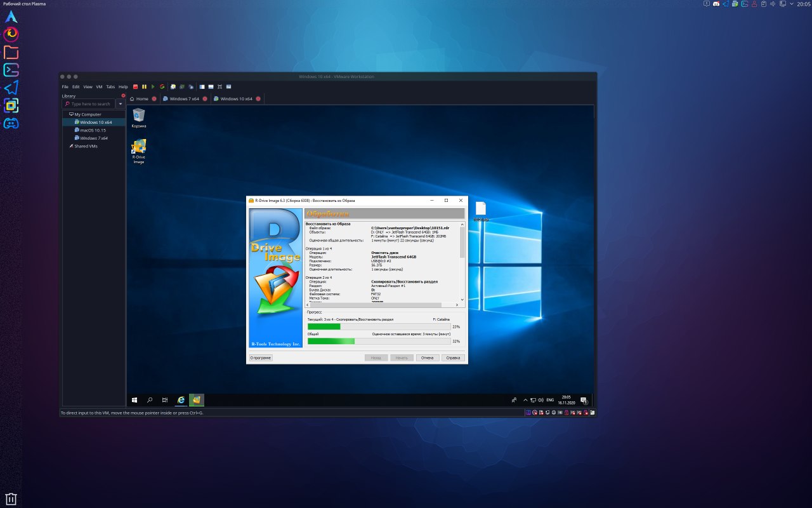Click the Take Snapshot toolbar icon
Screen dimensions: 812x508
point(173,86)
